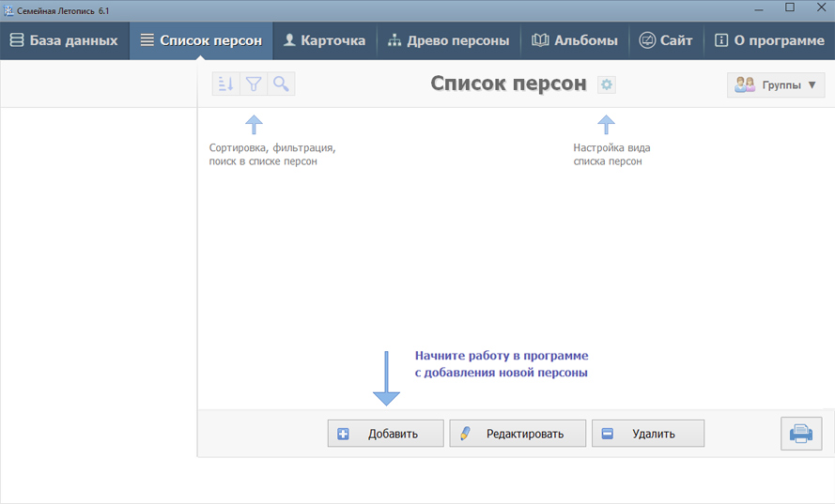Open list view settings gear
835x504 pixels.
click(607, 84)
